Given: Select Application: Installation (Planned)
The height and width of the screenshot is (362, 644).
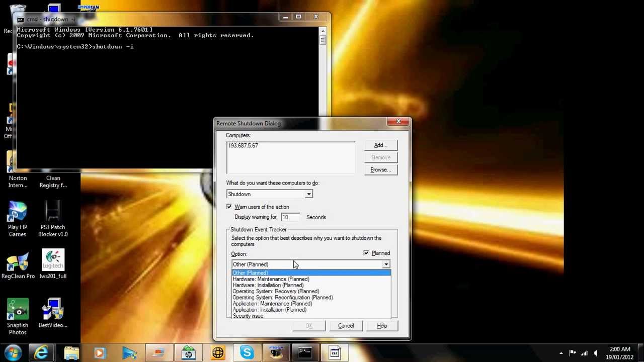Looking at the screenshot, I should click(311, 310).
